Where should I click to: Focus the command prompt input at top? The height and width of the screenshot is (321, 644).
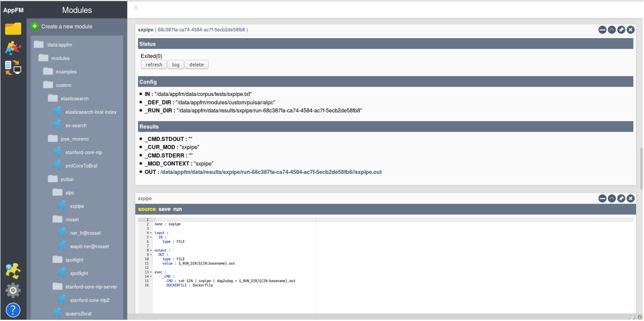pyautogui.click(x=385, y=8)
